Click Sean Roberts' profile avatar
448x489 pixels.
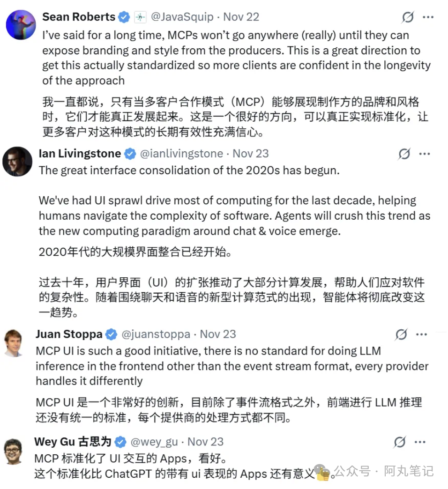click(x=20, y=25)
